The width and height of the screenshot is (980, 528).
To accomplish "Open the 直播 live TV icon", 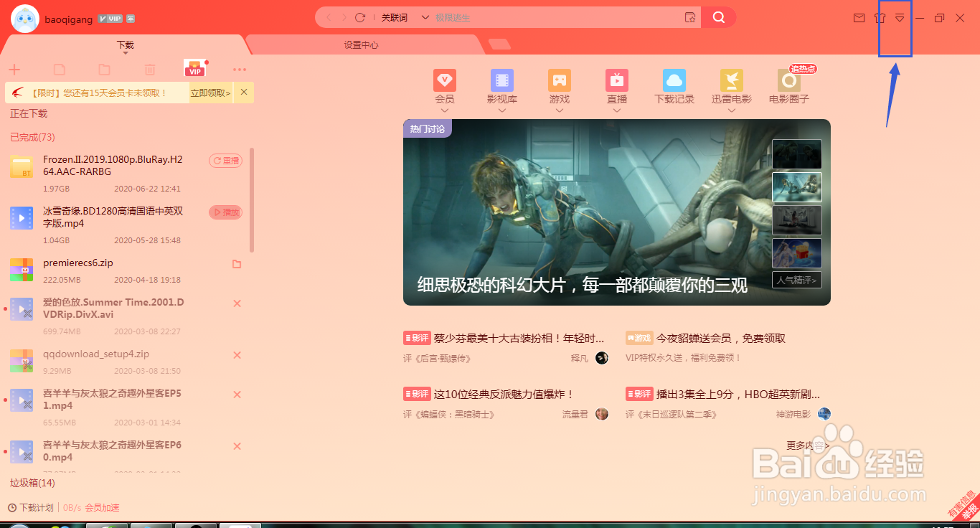I will 617,80.
